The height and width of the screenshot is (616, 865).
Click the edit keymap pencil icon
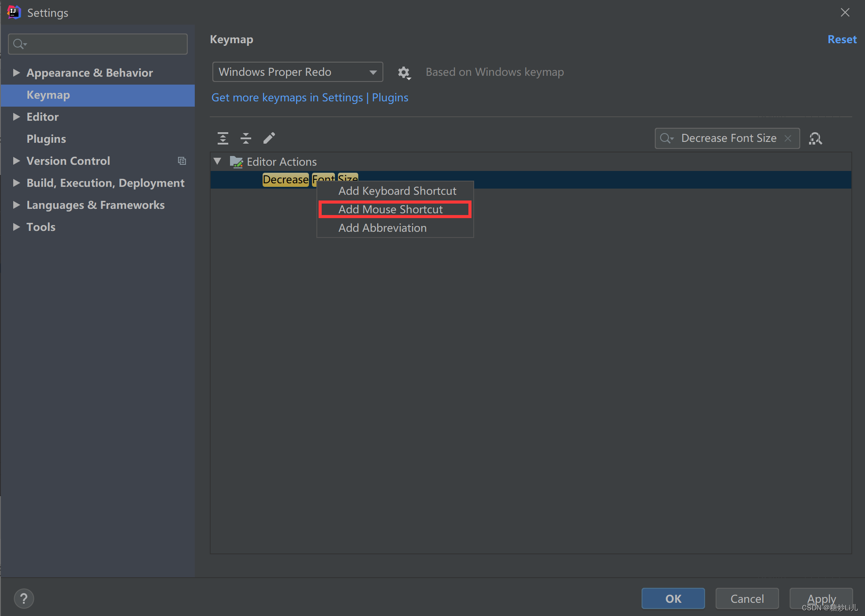pos(268,138)
